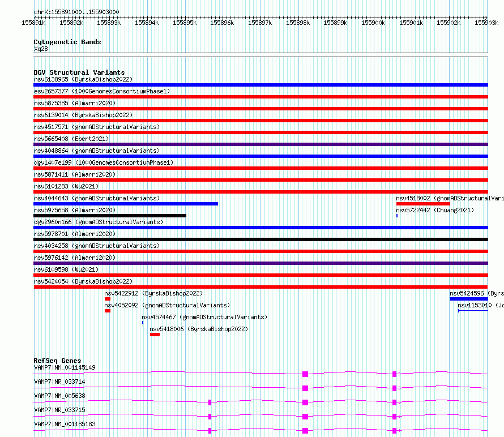This screenshot has width=504, height=437.
Task: Click the middle exon box of VAMP7|NR_033715
Action: (x=305, y=417)
